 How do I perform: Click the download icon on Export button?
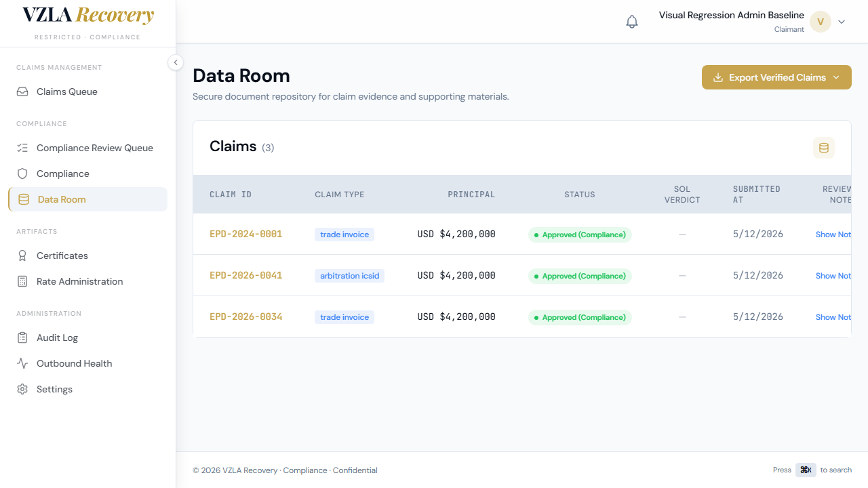(718, 77)
